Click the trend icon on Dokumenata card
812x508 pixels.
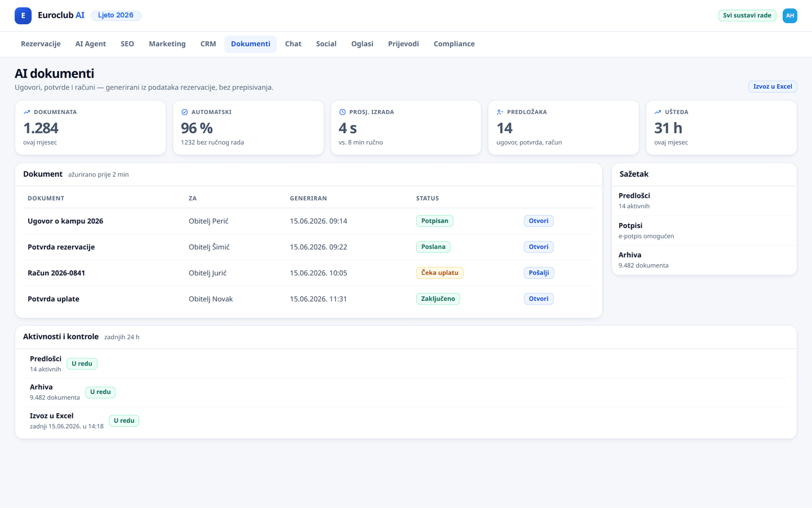click(x=27, y=112)
